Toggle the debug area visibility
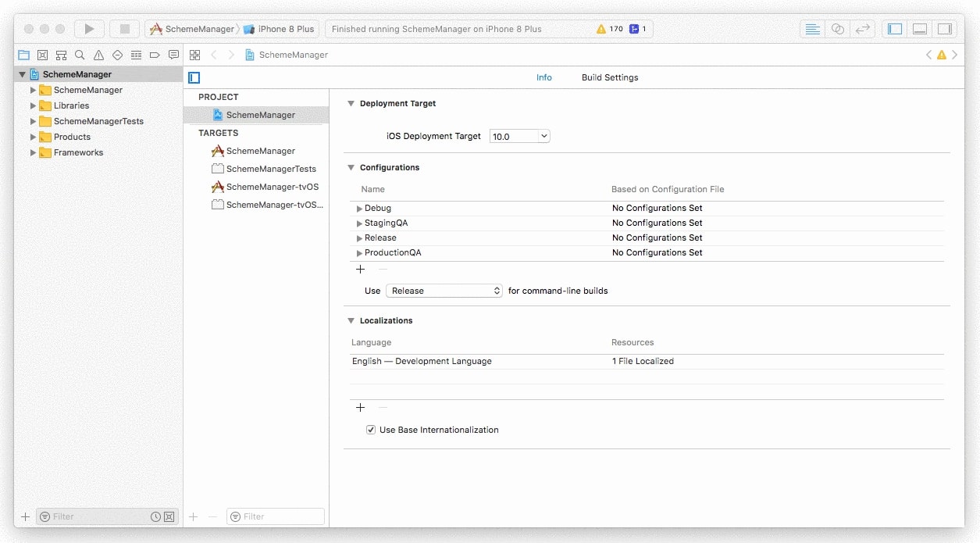This screenshot has height=543, width=980. click(919, 28)
